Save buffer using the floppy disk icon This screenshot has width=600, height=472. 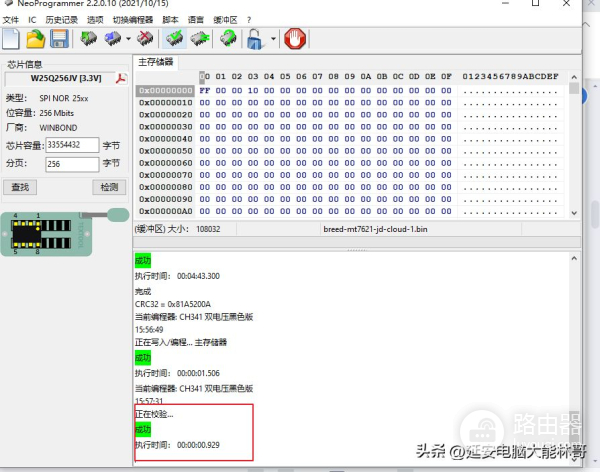coord(59,39)
